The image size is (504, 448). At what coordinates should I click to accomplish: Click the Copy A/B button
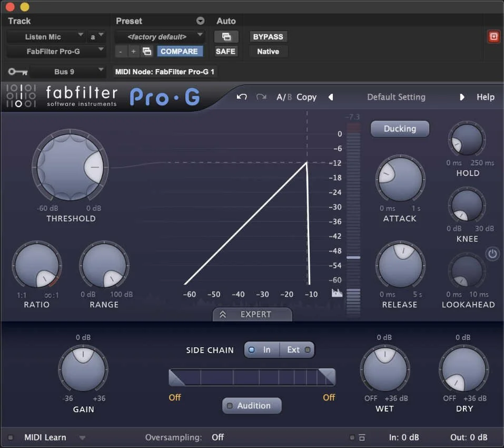coord(307,97)
